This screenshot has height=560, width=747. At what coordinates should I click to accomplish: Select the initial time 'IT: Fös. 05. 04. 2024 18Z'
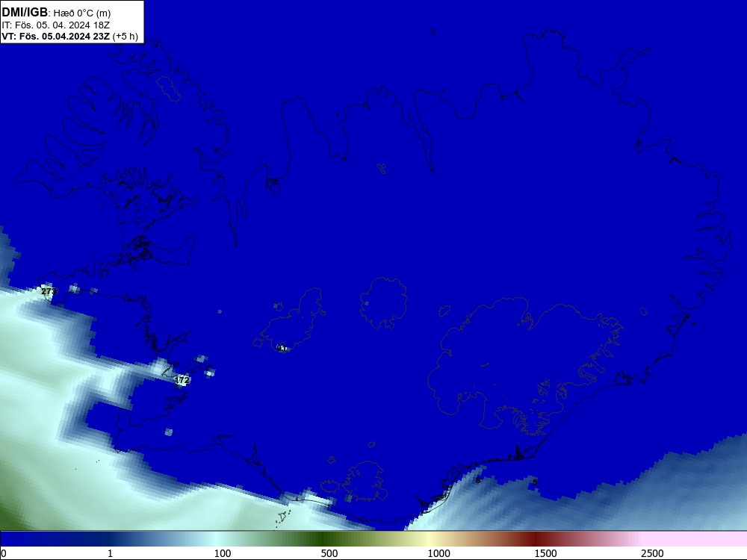(x=56, y=25)
